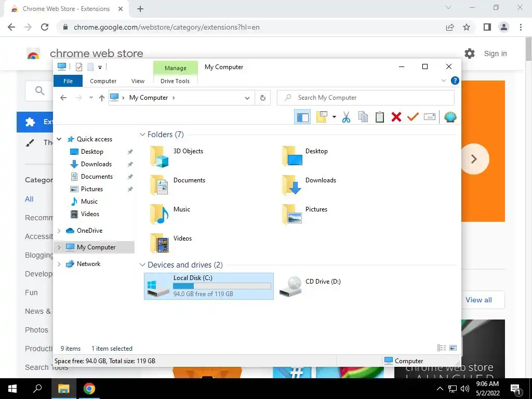Switch to the Computer ribbon tab
The width and height of the screenshot is (532, 399).
pyautogui.click(x=103, y=81)
